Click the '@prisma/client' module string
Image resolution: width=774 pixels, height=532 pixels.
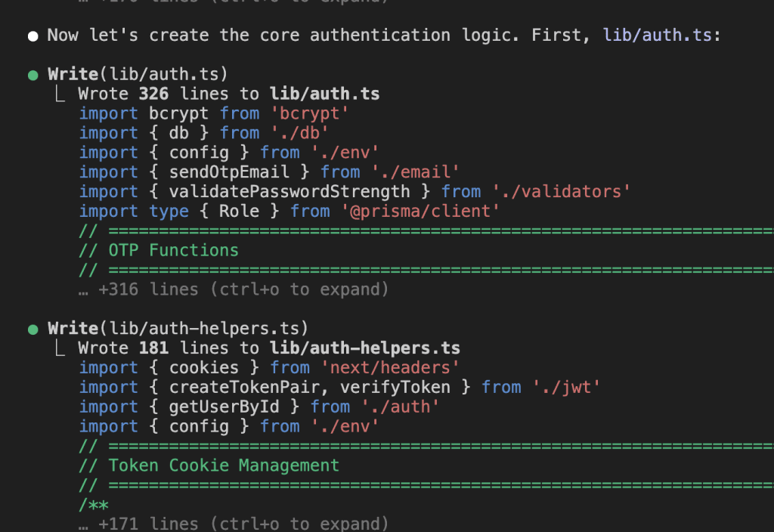420,212
